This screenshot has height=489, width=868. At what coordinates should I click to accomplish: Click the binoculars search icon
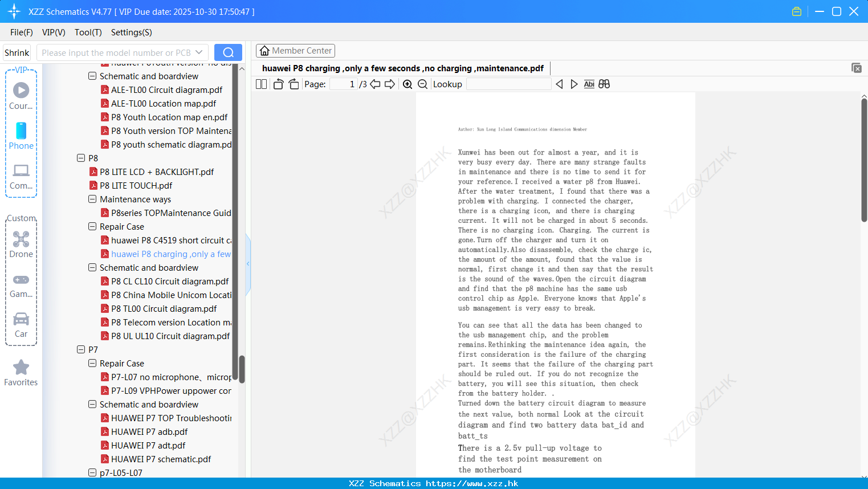(x=604, y=84)
